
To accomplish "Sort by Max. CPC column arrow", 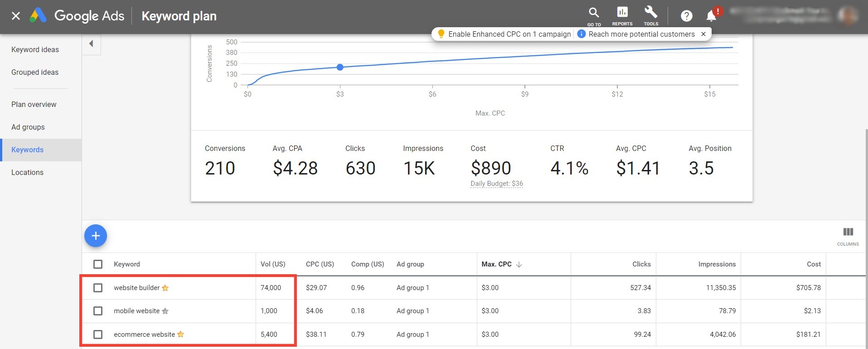I will click(x=519, y=265).
